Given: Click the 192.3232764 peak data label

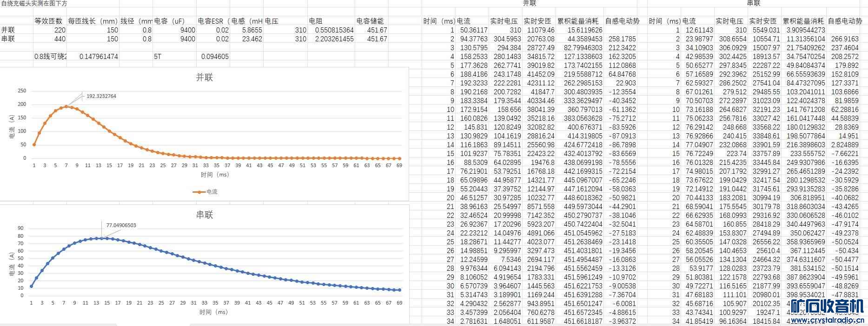Looking at the screenshot, I should 101,97.
